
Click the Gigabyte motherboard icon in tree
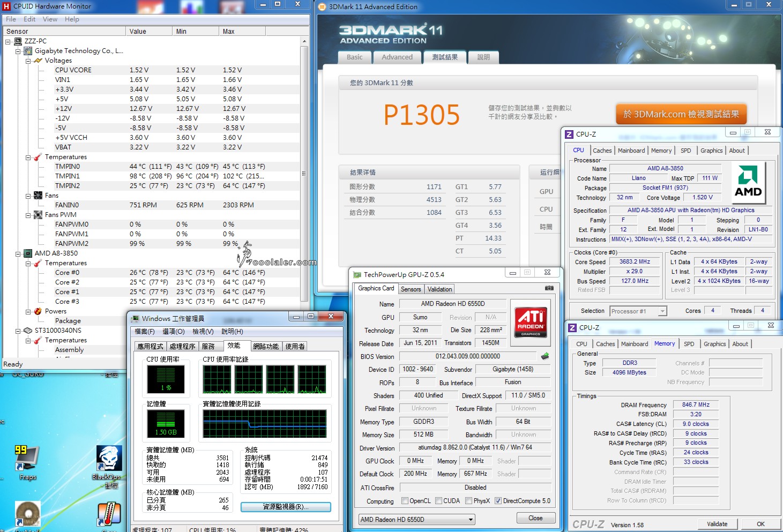[28, 51]
